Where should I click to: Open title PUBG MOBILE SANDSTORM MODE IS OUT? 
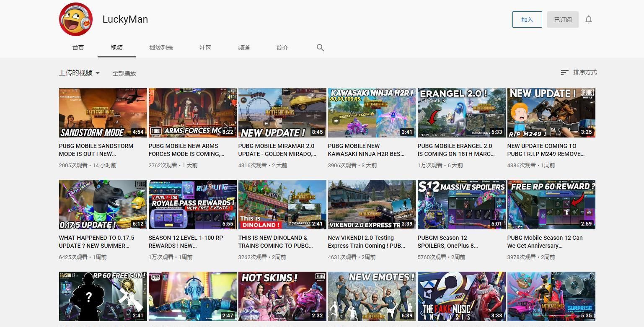[96, 150]
